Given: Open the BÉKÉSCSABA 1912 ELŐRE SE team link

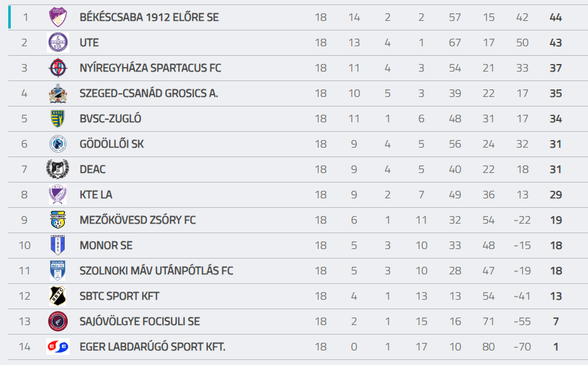Looking at the screenshot, I should click(149, 18).
